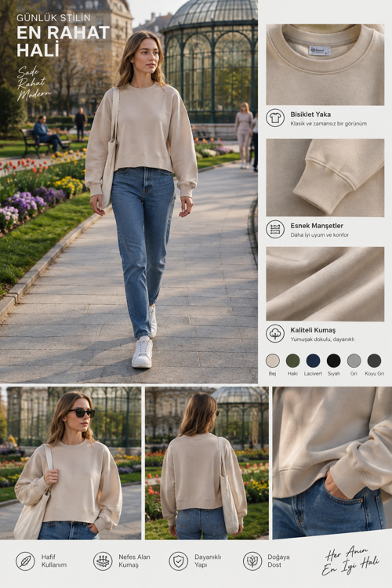This screenshot has height=588, width=392.
Task: Click 'Klasik ve zamansız bir görünüm' text
Action: coord(328,124)
